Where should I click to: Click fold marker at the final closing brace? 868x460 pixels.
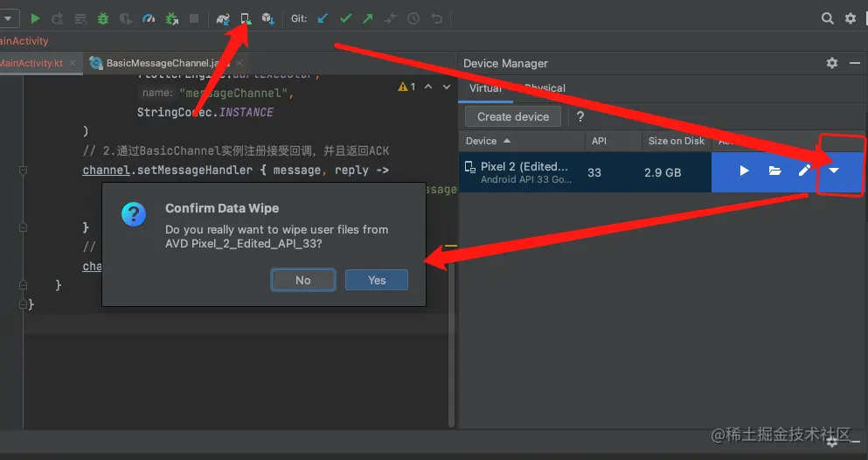24,304
